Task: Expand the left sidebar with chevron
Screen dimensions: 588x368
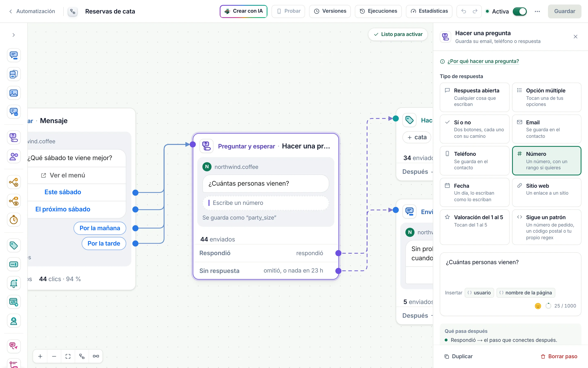Action: click(x=14, y=35)
